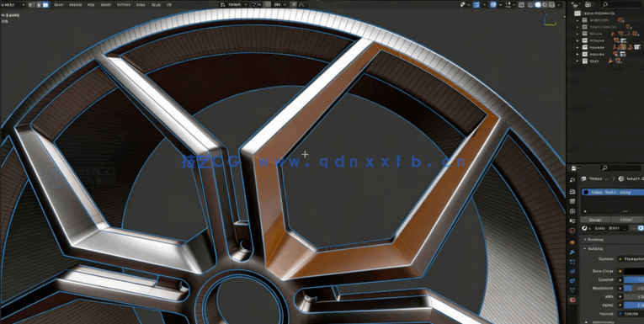Open the Scene properties tab
The image size is (644, 324).
tap(572, 221)
